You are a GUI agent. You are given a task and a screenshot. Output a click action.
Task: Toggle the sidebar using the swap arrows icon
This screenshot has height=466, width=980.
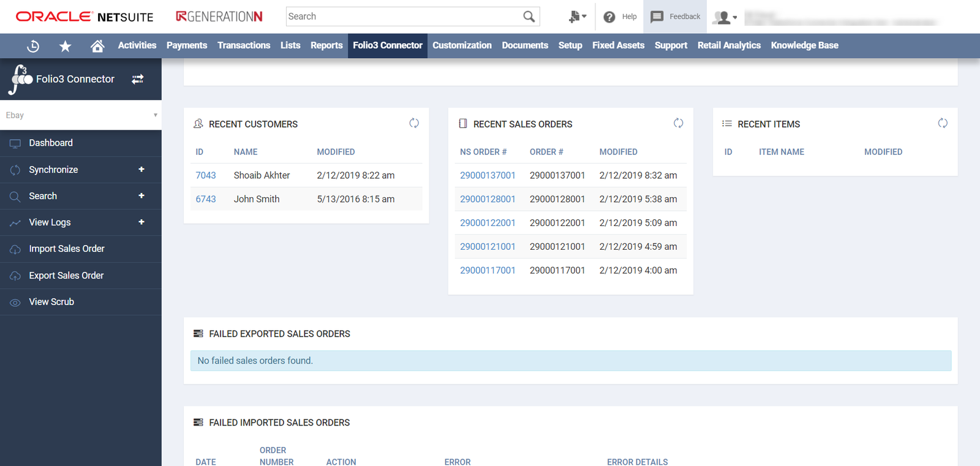click(138, 79)
